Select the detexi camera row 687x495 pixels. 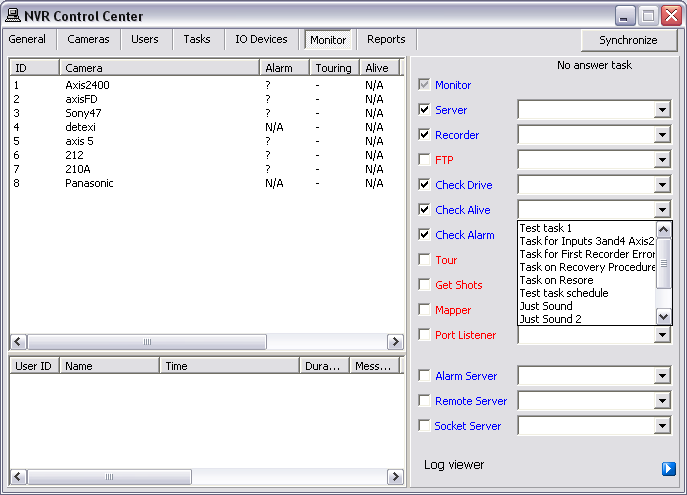(x=206, y=127)
